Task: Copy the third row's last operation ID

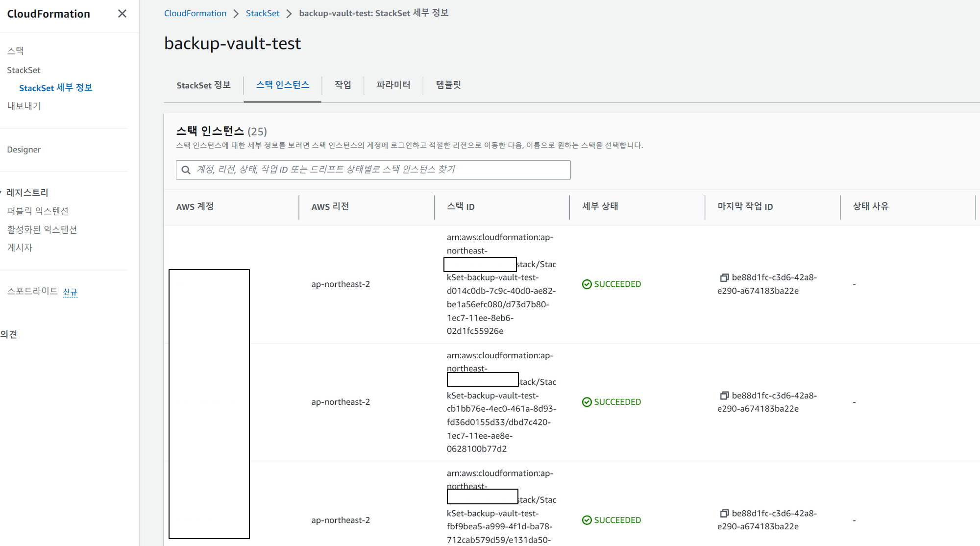Action: click(724, 513)
